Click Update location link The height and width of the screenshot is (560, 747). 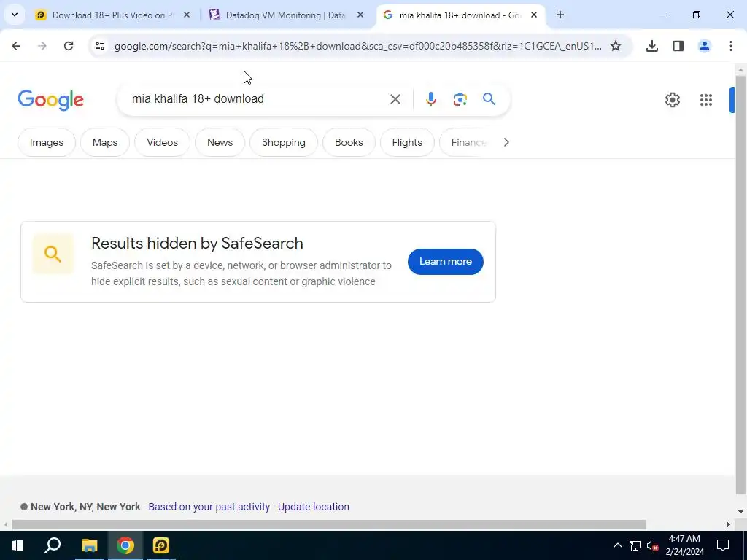coord(314,507)
